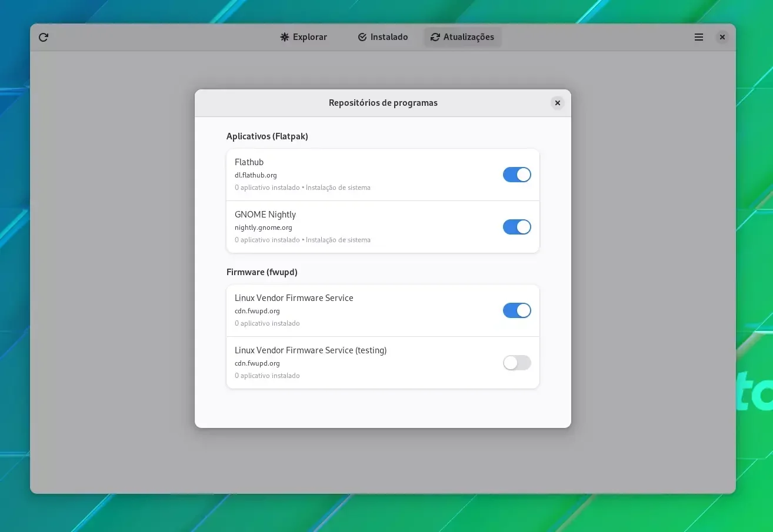The height and width of the screenshot is (532, 773).
Task: Disable the Flathub repository switch
Action: (x=517, y=175)
